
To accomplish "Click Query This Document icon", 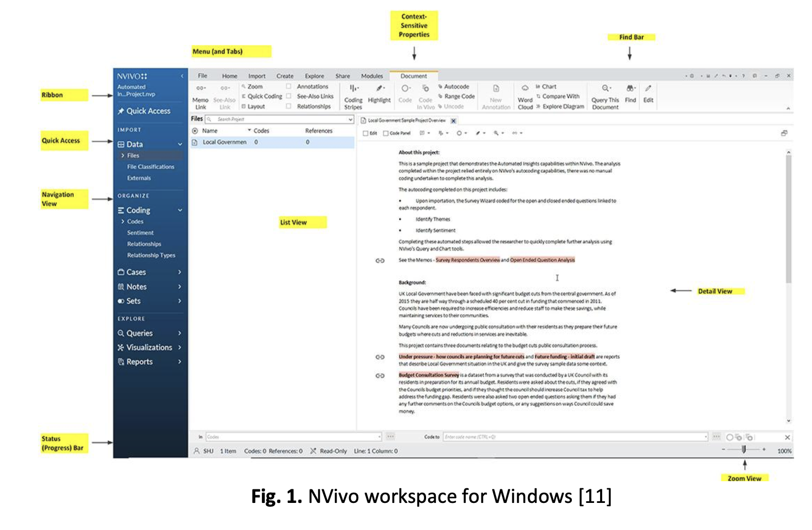I will [606, 88].
